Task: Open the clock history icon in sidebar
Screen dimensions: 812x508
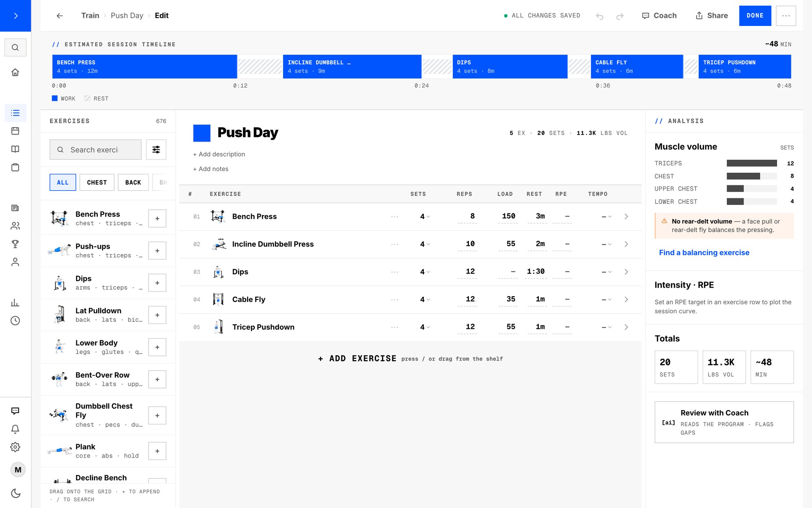Action: [x=15, y=321]
